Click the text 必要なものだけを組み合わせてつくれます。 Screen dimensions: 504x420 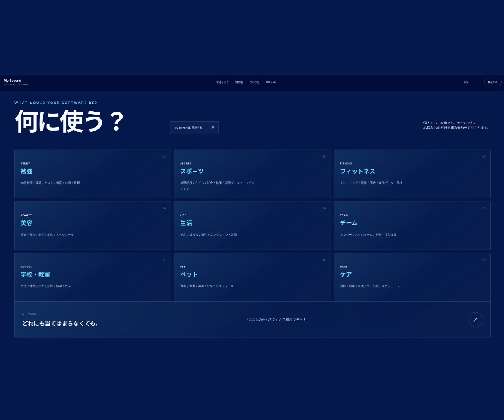tap(456, 128)
